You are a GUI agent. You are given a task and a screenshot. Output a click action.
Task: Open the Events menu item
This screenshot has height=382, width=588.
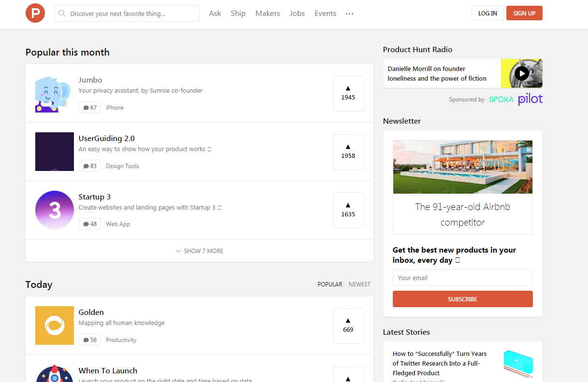(x=325, y=14)
